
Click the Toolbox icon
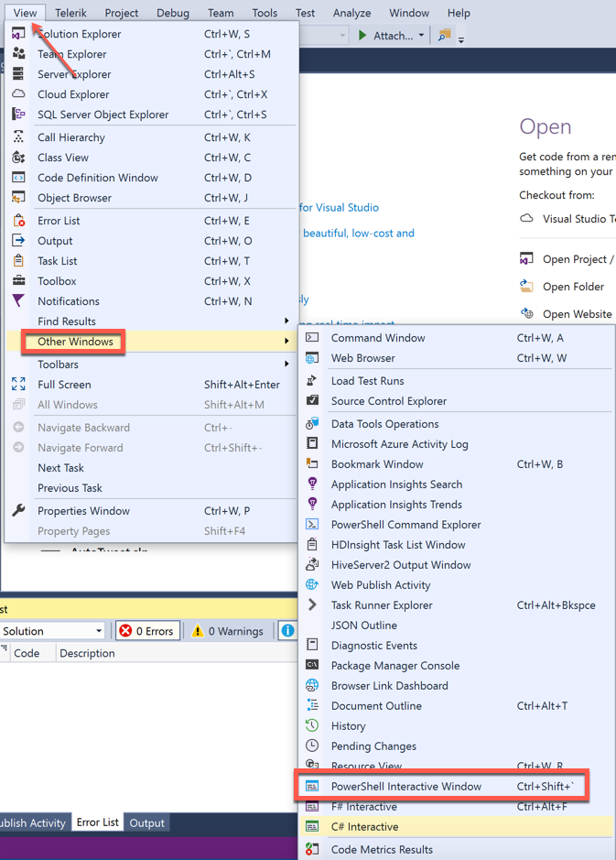click(x=18, y=281)
